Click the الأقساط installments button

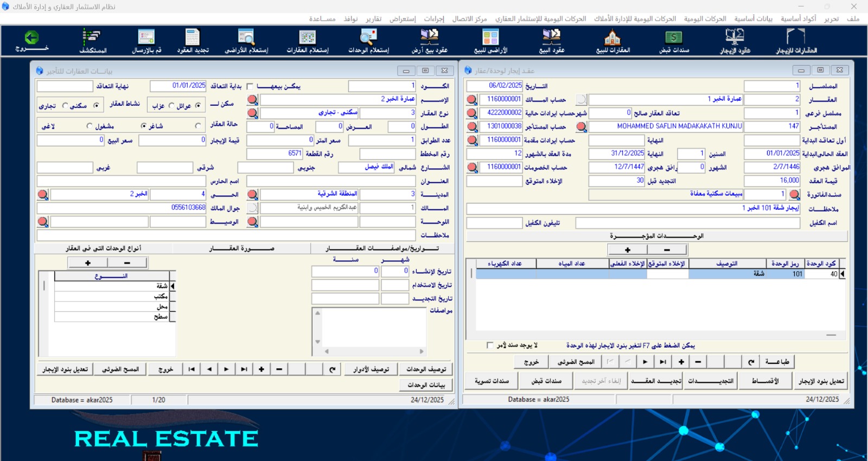[x=765, y=381]
